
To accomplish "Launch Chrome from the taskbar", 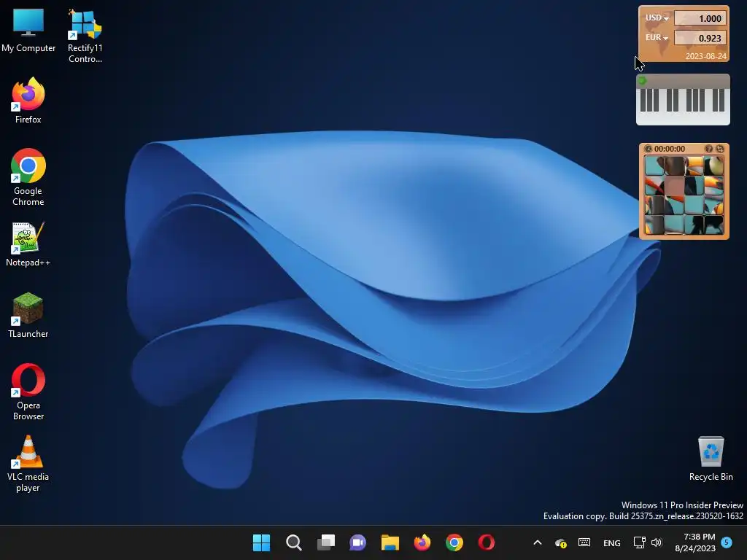I will pyautogui.click(x=454, y=542).
